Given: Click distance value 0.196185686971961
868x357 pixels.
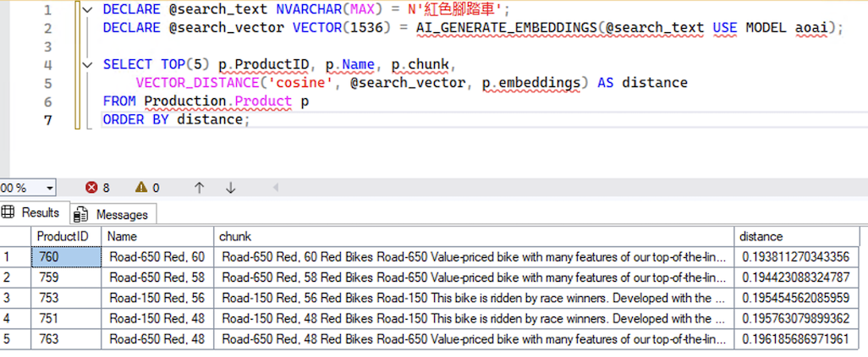Looking at the screenshot, I should pos(797,338).
